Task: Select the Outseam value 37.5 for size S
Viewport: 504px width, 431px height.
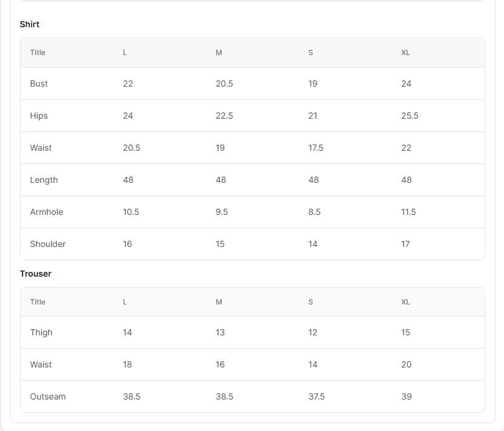Action: click(x=316, y=396)
